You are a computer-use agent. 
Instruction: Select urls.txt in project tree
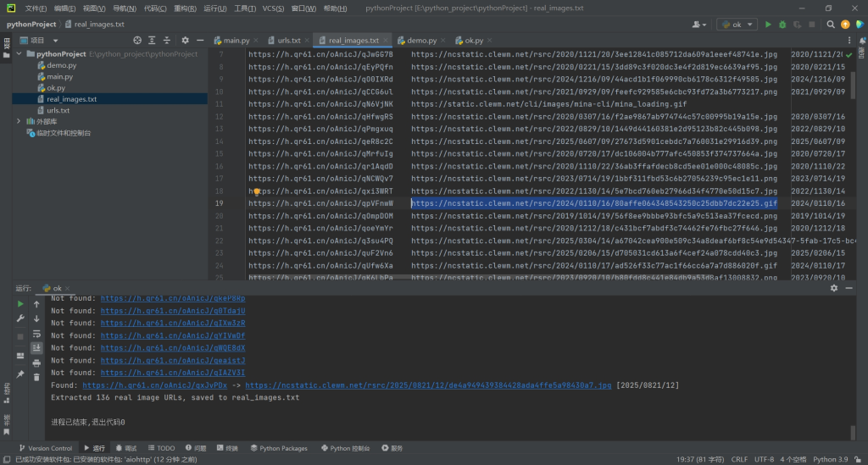click(x=58, y=110)
